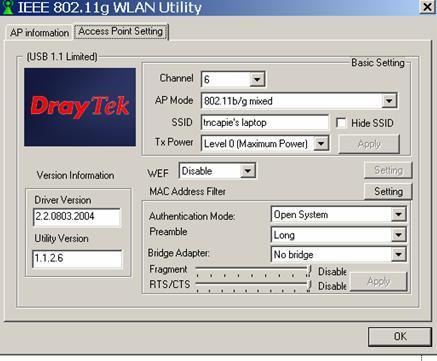Expand the Authentication Mode dropdown
Screen dimensions: 437x361
[399, 214]
